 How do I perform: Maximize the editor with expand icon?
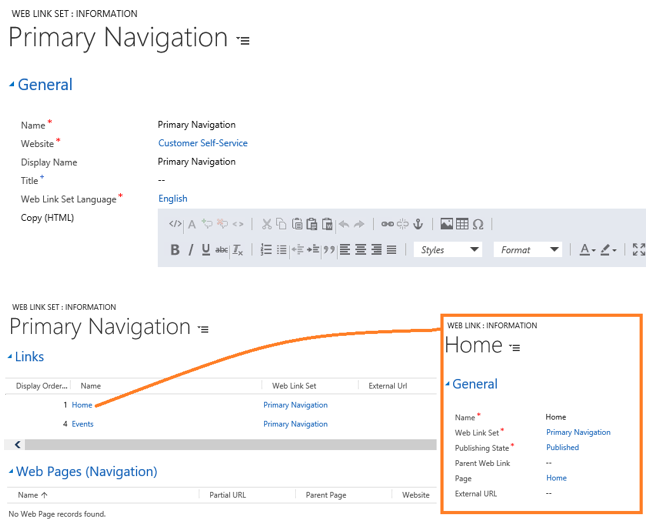tap(639, 250)
